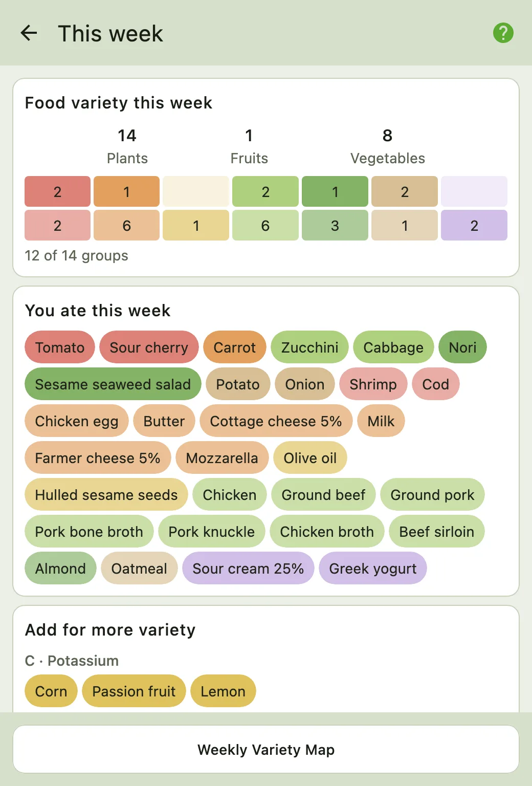Select the Greek yogurt chip
This screenshot has width=532, height=786.
click(x=373, y=569)
